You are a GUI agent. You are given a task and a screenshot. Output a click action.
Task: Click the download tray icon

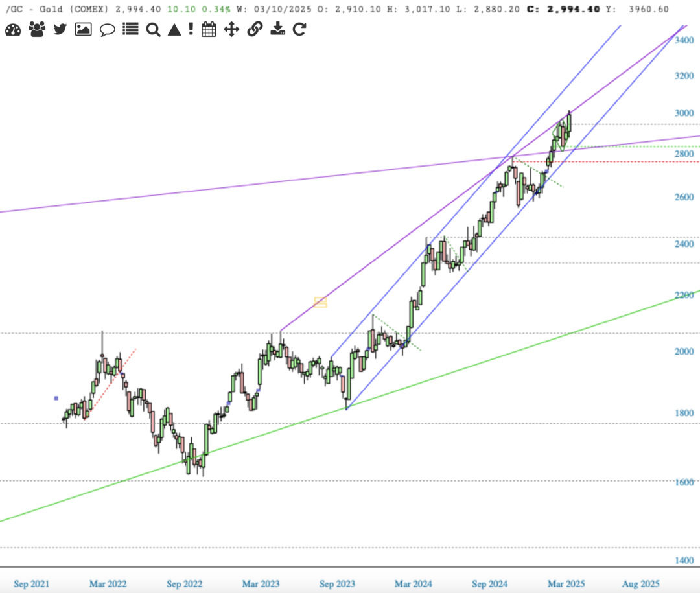point(277,29)
